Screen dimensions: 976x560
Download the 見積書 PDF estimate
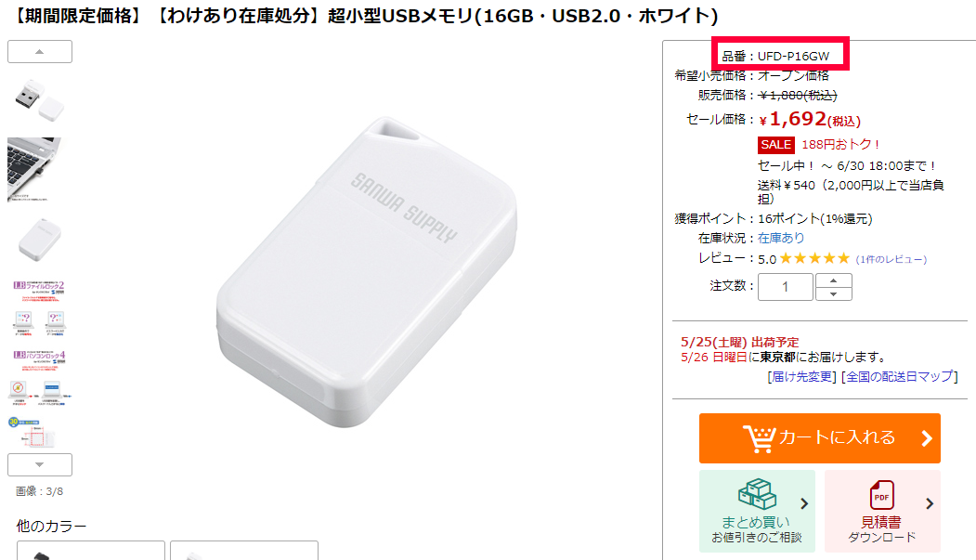click(x=882, y=512)
